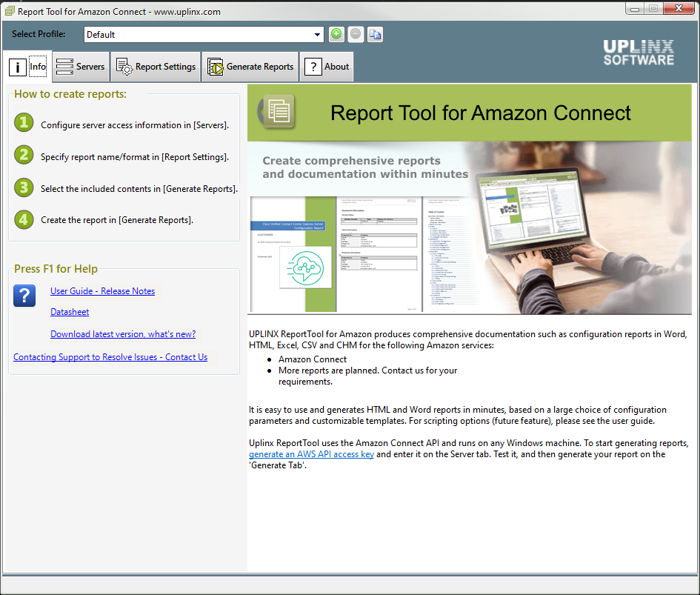
Task: Click the app icon in the title bar
Action: coord(10,10)
